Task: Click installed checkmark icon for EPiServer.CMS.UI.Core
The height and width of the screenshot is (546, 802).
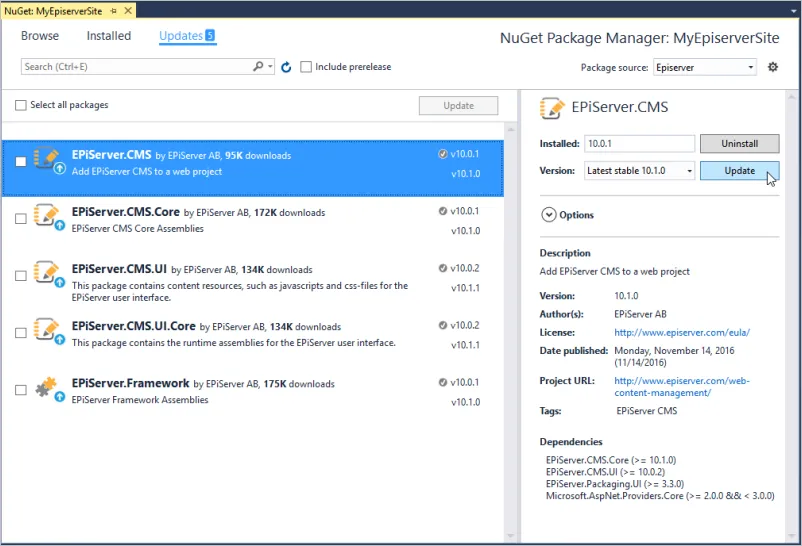Action: pos(443,325)
